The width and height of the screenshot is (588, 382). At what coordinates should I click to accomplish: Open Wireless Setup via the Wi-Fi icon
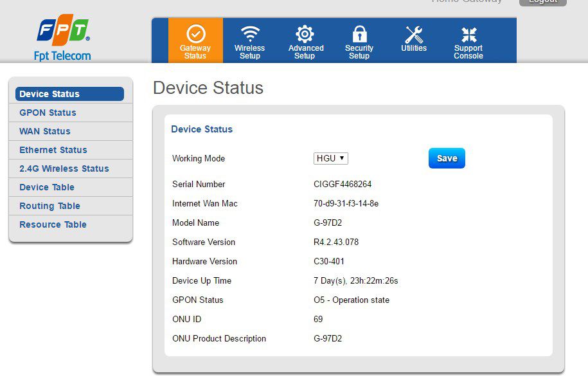[250, 34]
